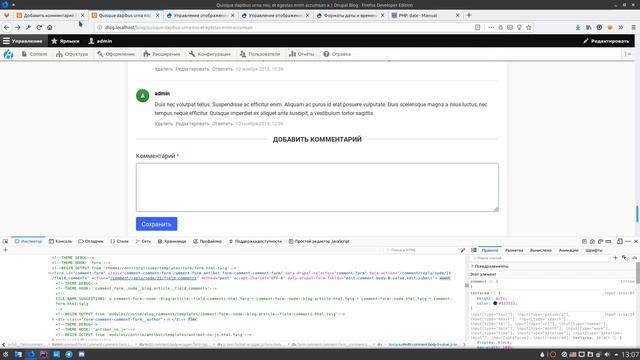This screenshot has height=360, width=640.
Task: Open the Ярлыки shortcuts menu
Action: tap(65, 41)
